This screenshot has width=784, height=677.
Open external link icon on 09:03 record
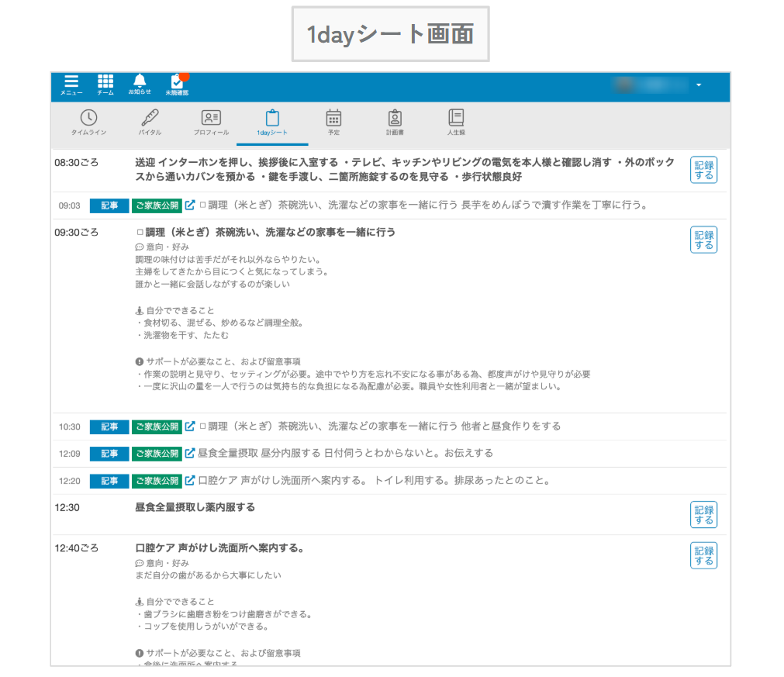pyautogui.click(x=190, y=206)
